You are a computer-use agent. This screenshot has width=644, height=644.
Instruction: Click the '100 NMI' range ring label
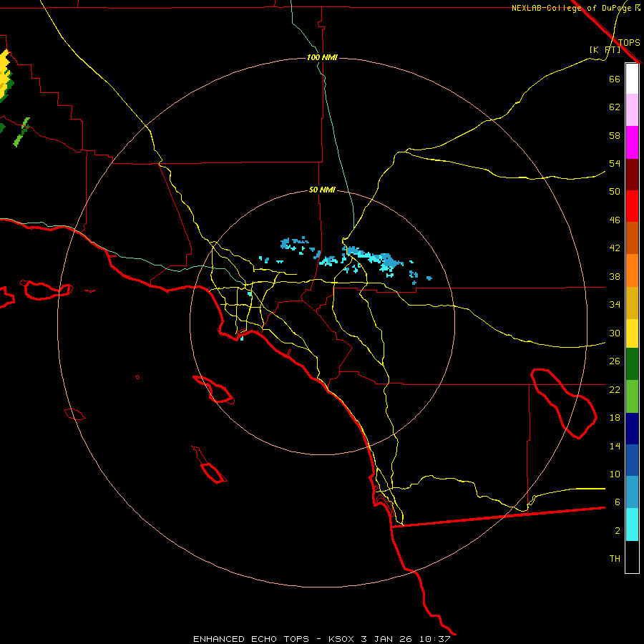point(322,57)
